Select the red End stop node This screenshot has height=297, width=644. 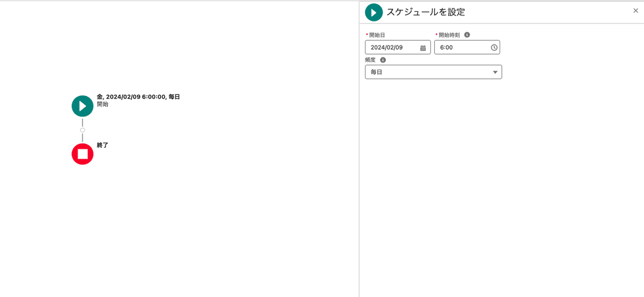[83, 154]
